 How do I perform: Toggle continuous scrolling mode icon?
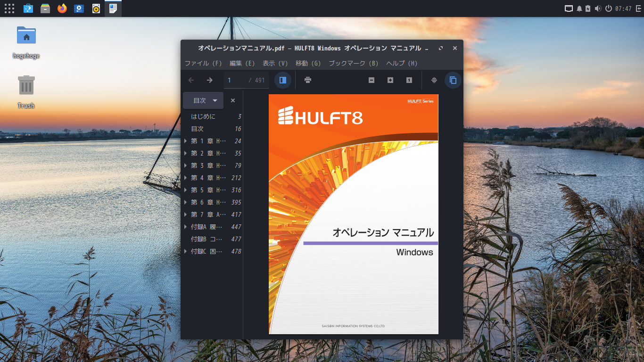(434, 80)
